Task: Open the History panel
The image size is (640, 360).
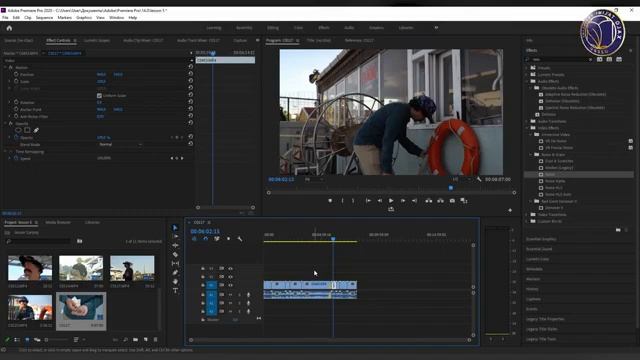Action: (x=532, y=289)
